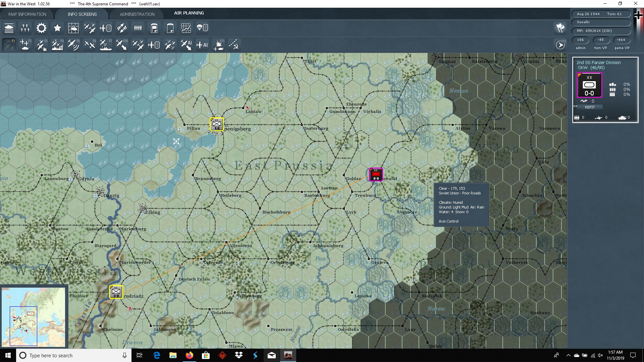Click the REFIT button for the unit
This screenshot has height=362, width=644.
(x=590, y=107)
